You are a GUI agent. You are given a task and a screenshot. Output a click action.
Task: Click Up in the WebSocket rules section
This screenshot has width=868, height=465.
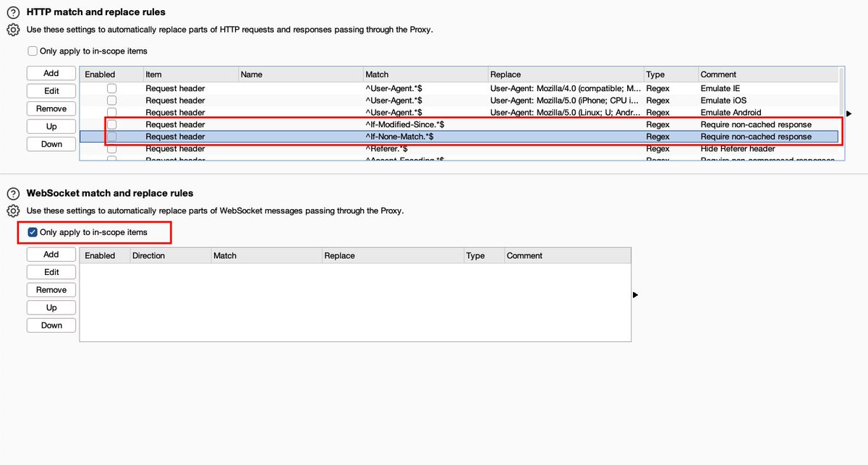coord(51,307)
